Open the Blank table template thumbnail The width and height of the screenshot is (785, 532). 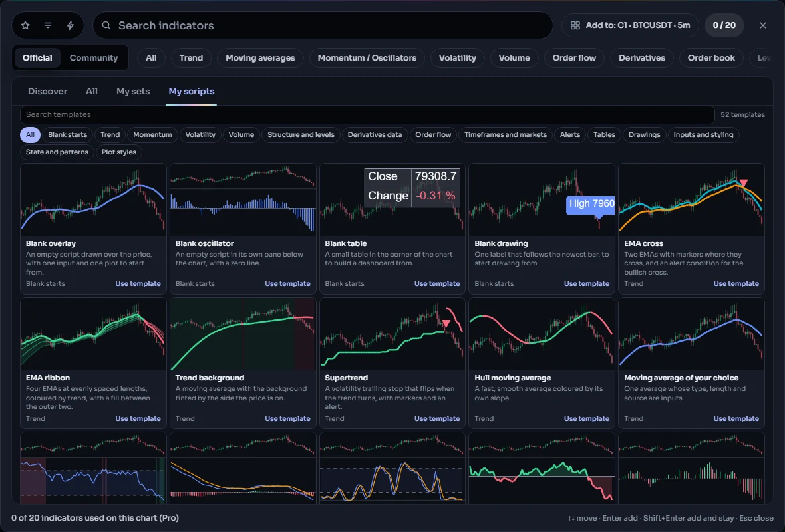click(x=392, y=199)
